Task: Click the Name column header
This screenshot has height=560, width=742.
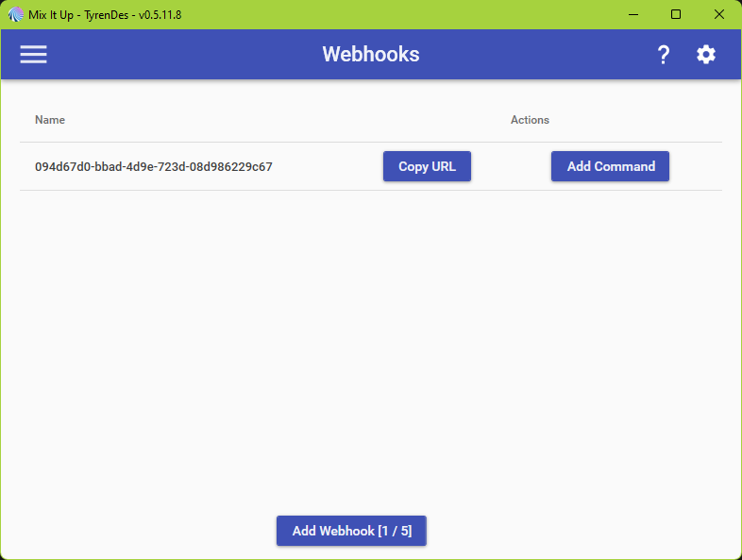Action: [50, 120]
